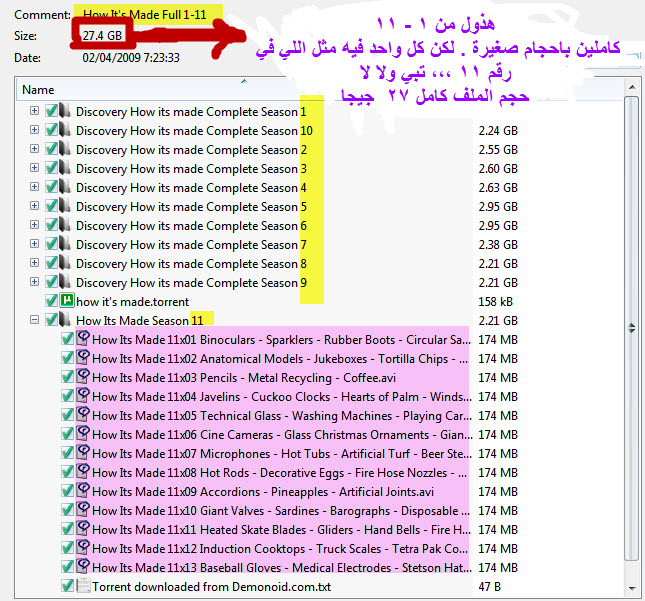Select 'How Its Made 11x09 Accordions' file name

pos(263,492)
